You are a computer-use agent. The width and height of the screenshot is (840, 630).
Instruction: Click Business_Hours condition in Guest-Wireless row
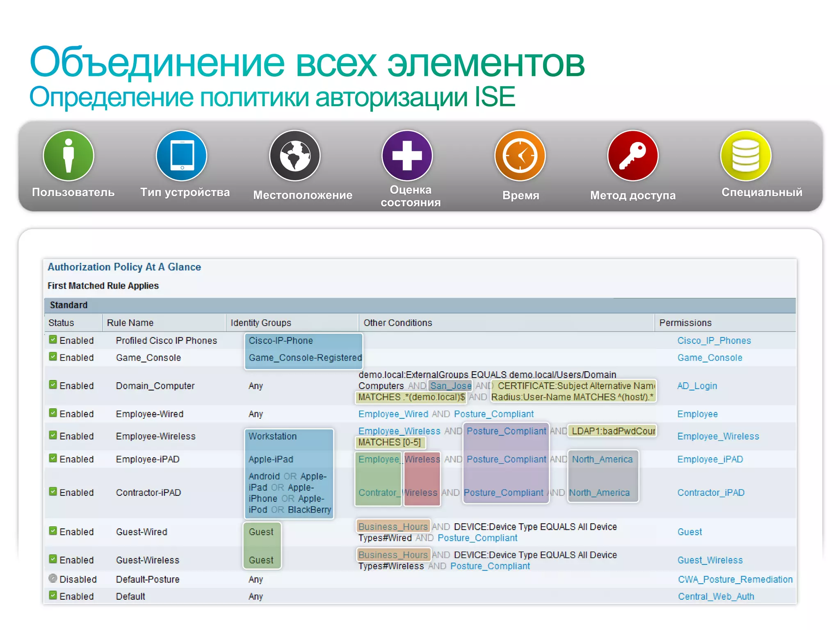pyautogui.click(x=393, y=555)
